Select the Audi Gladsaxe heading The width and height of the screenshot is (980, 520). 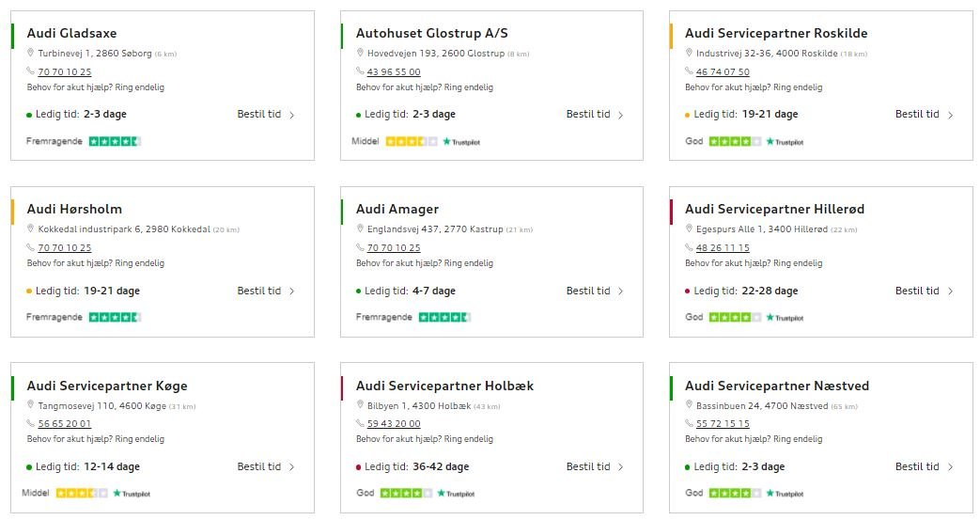click(x=71, y=33)
